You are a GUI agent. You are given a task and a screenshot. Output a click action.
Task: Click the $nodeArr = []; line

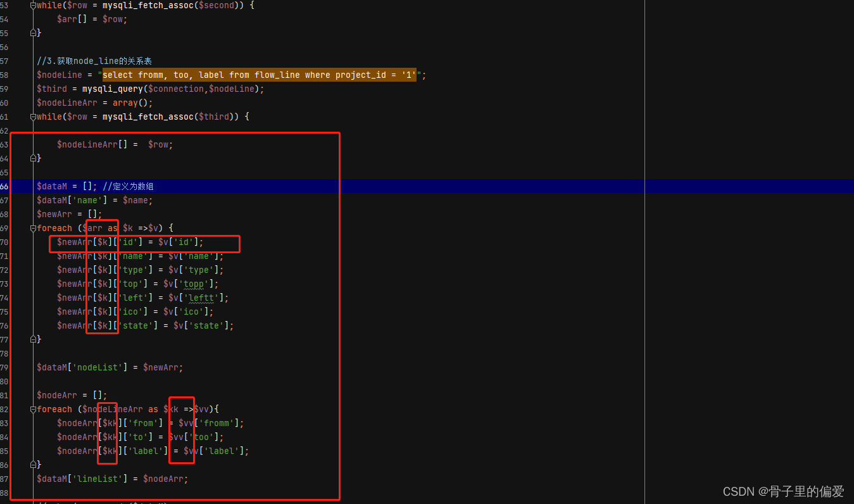pos(72,395)
